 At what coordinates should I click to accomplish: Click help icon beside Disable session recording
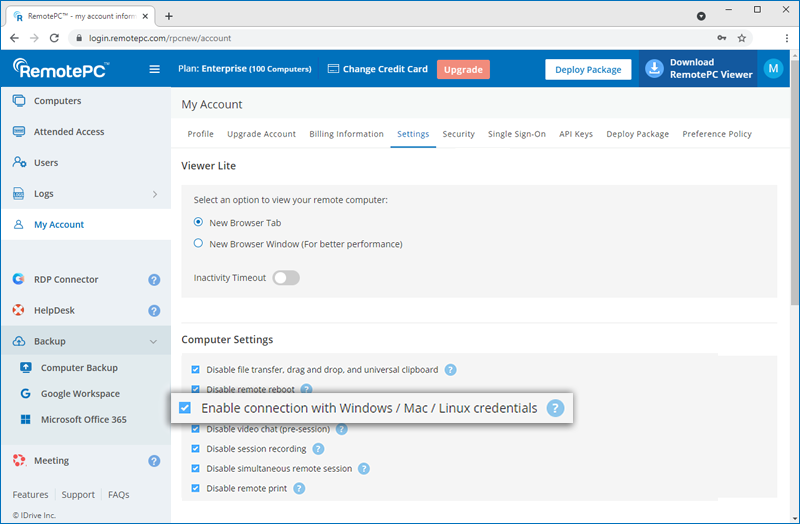tap(318, 449)
